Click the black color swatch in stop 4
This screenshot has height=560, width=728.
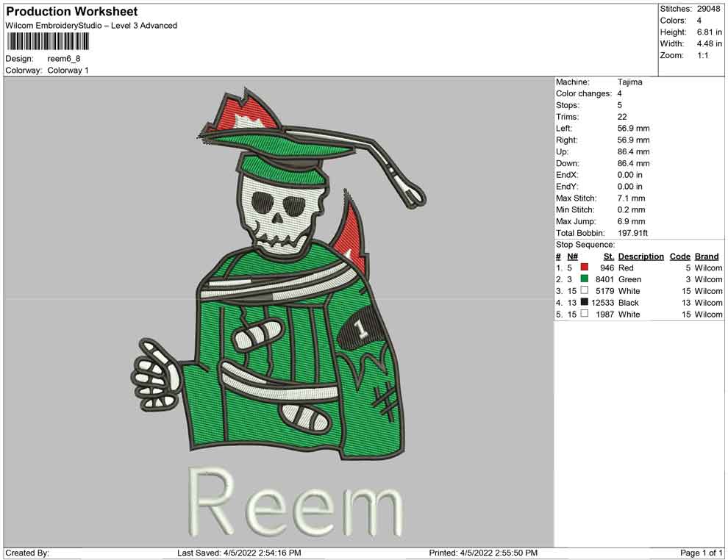point(585,303)
